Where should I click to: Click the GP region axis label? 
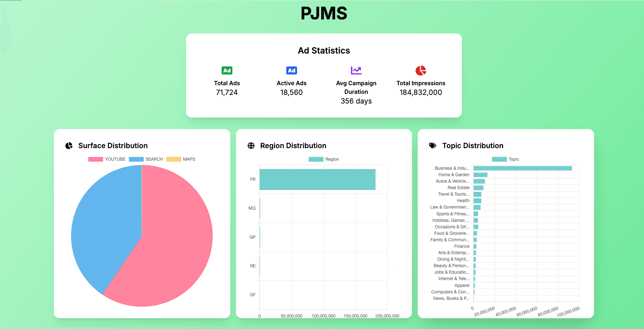252,237
